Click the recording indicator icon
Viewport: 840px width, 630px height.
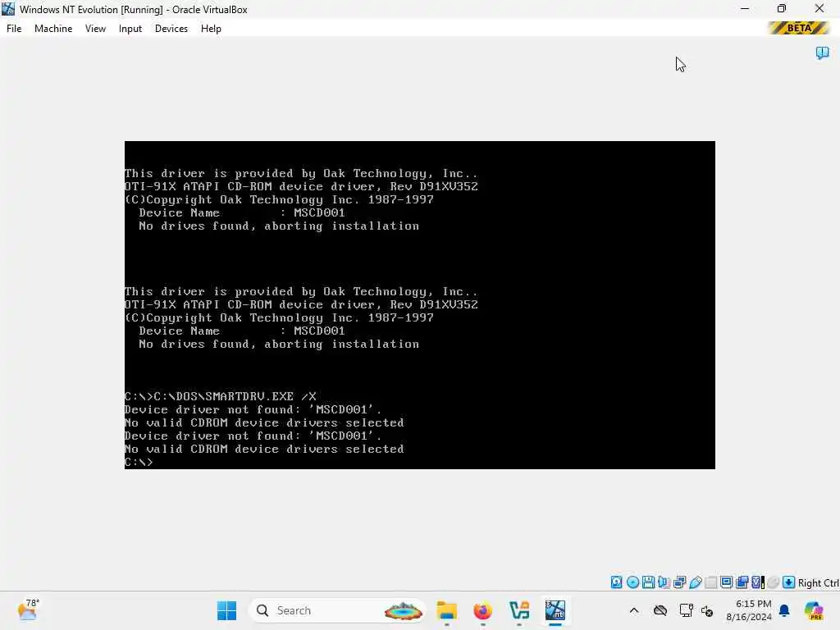(x=742, y=582)
